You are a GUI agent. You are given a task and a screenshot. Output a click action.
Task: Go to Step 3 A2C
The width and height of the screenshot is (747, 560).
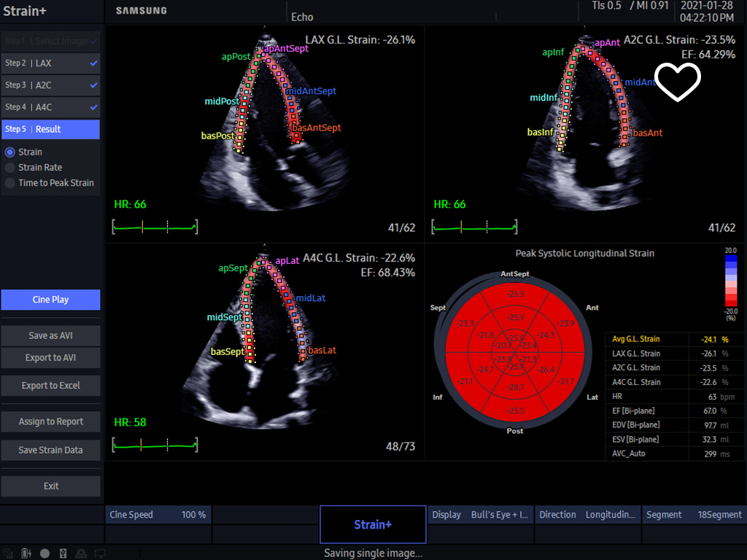click(x=50, y=85)
